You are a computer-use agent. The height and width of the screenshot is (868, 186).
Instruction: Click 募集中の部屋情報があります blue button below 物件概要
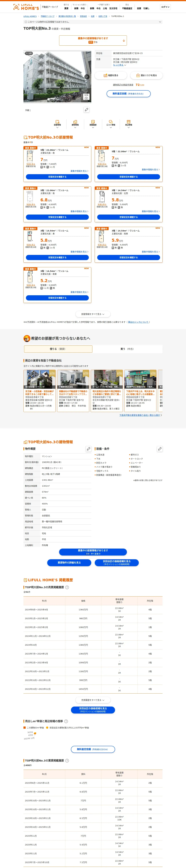93,552
